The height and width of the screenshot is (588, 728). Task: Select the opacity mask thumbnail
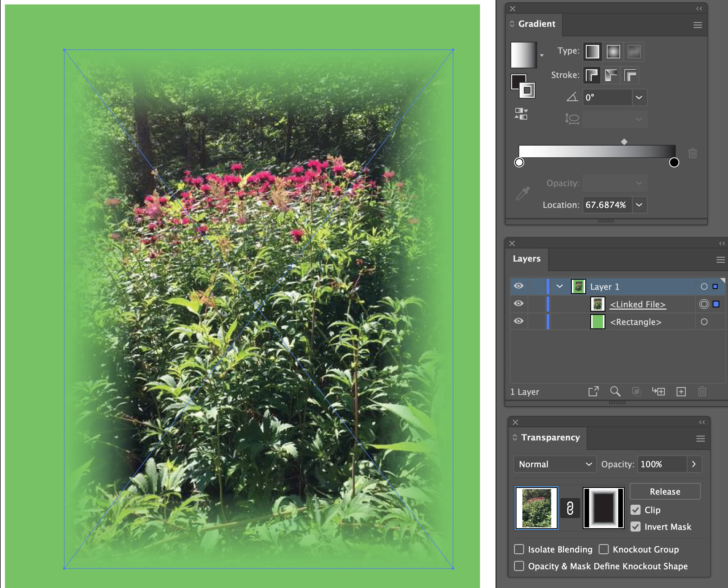603,508
